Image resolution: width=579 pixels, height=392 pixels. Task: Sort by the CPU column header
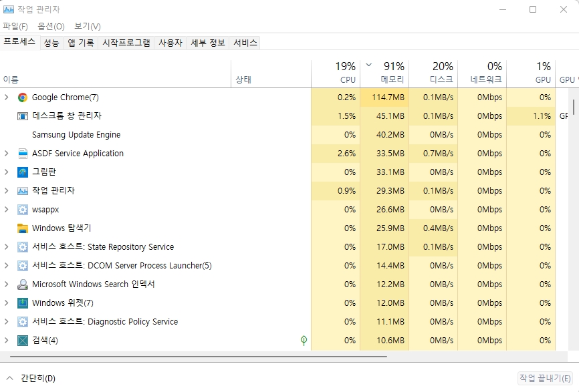pos(336,74)
